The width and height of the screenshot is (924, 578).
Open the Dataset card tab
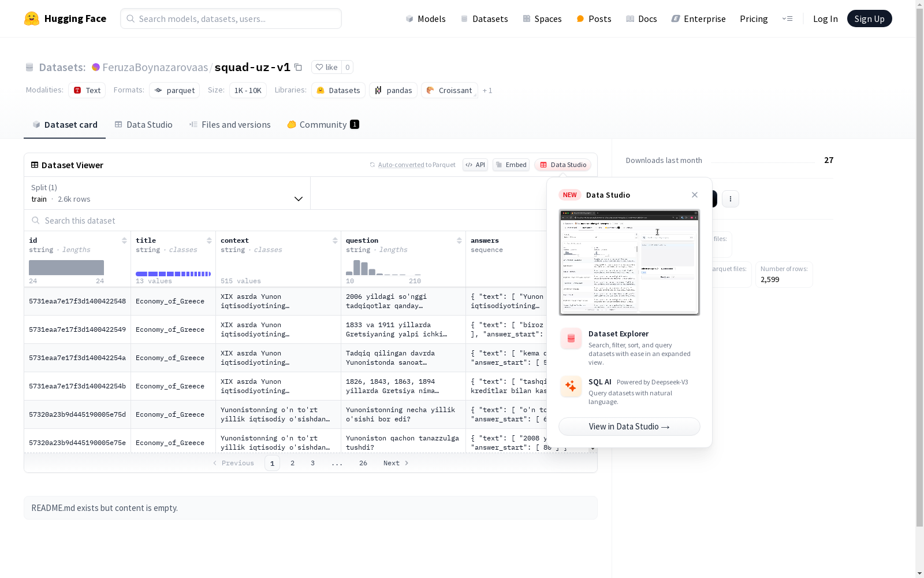65,125
